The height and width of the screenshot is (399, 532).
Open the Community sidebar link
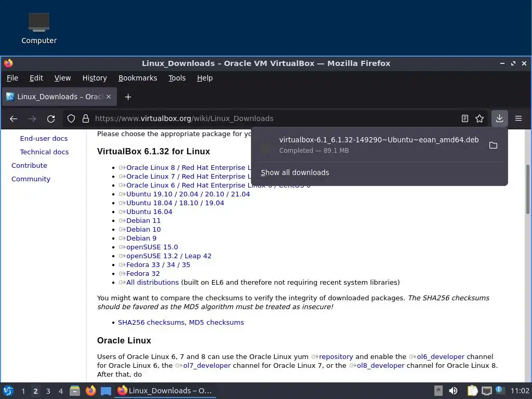[x=31, y=179]
